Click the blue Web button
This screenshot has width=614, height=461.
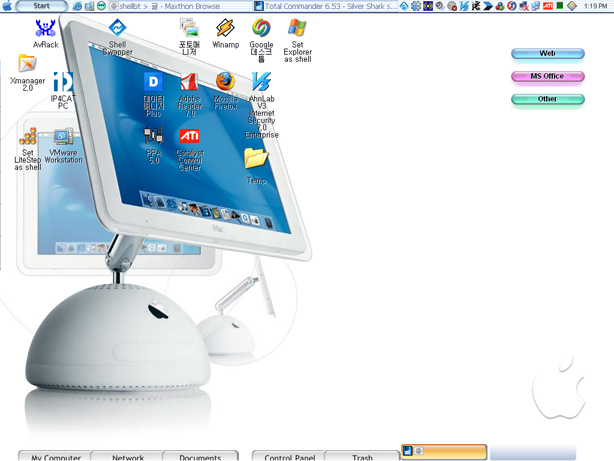pos(548,54)
